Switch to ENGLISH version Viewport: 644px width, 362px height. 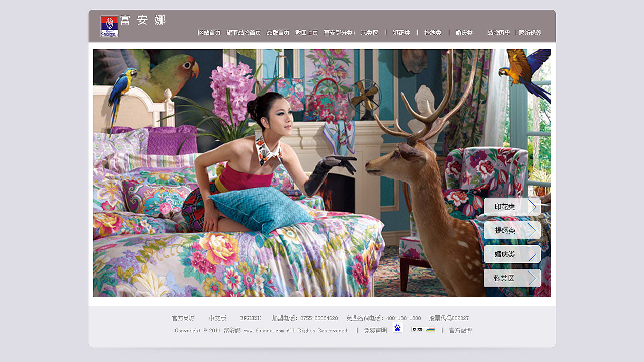251,318
